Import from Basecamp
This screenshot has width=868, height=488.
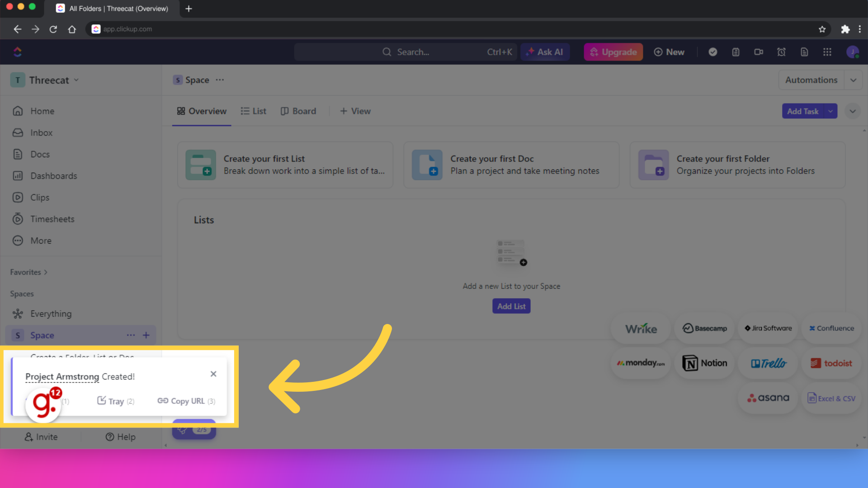coord(704,328)
